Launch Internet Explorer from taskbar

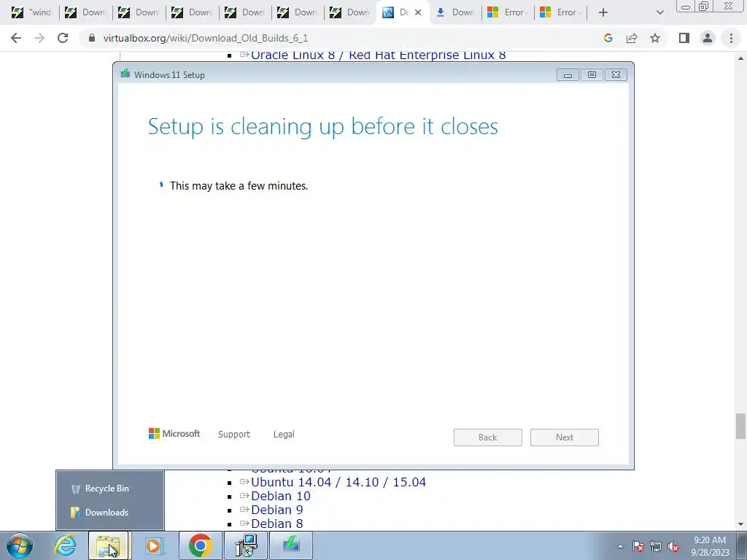click(x=65, y=545)
